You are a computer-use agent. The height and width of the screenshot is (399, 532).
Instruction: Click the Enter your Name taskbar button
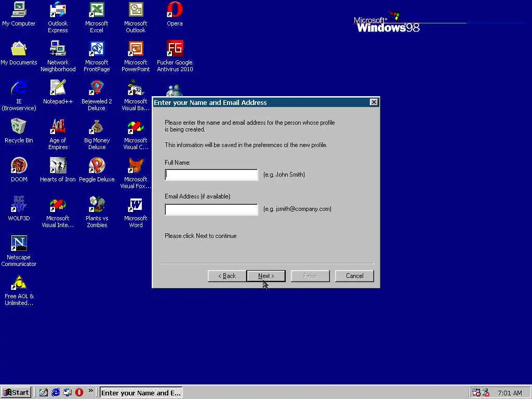click(141, 393)
